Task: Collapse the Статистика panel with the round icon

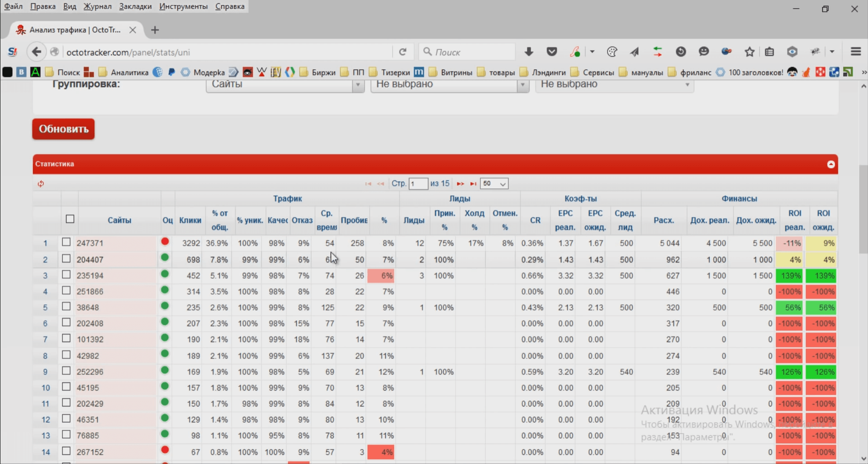Action: (x=831, y=164)
